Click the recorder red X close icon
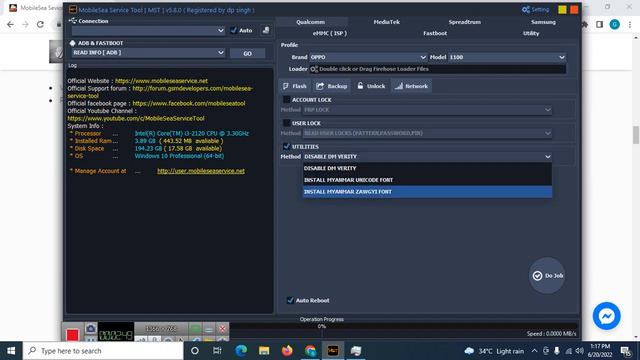This screenshot has width=640, height=360. pyautogui.click(x=222, y=329)
